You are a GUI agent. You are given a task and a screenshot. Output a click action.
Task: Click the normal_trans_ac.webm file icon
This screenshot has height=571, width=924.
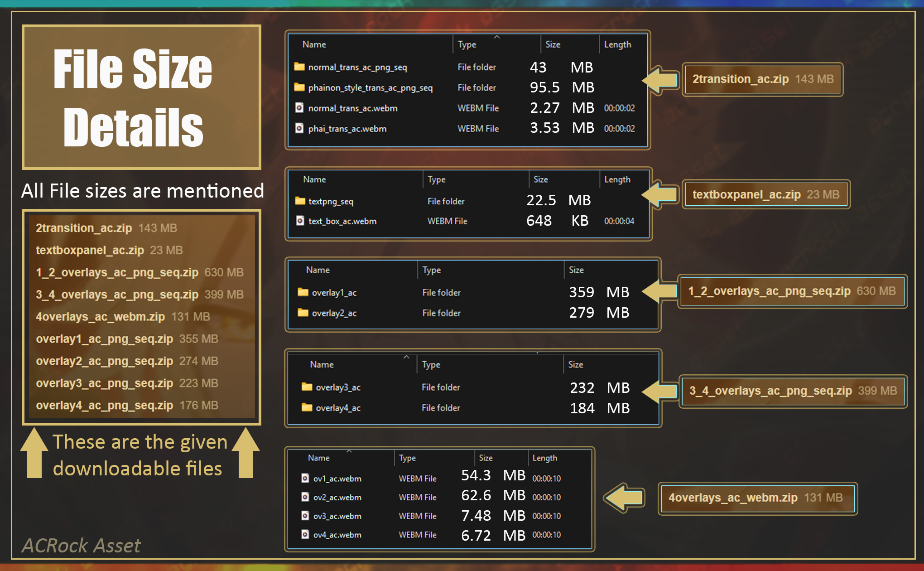pyautogui.click(x=299, y=108)
